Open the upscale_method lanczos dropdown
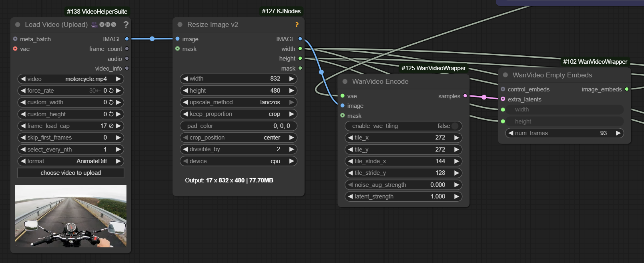Screen dimensions: 644x263 [x=239, y=102]
